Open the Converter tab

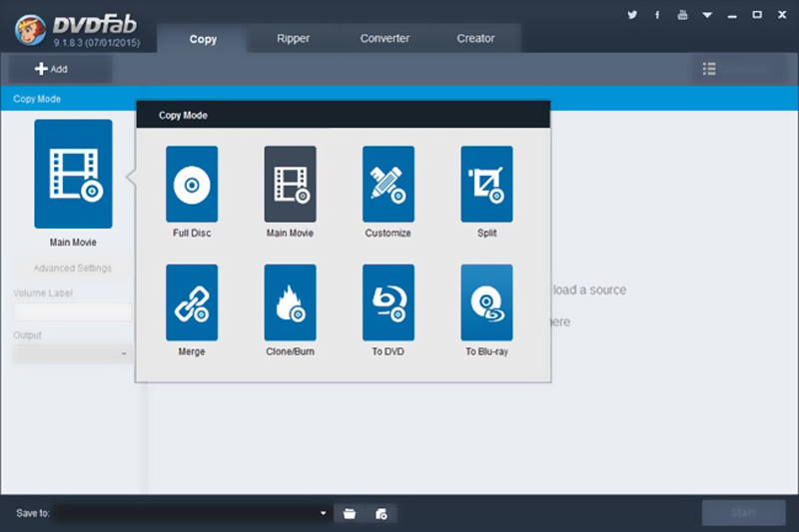385,39
